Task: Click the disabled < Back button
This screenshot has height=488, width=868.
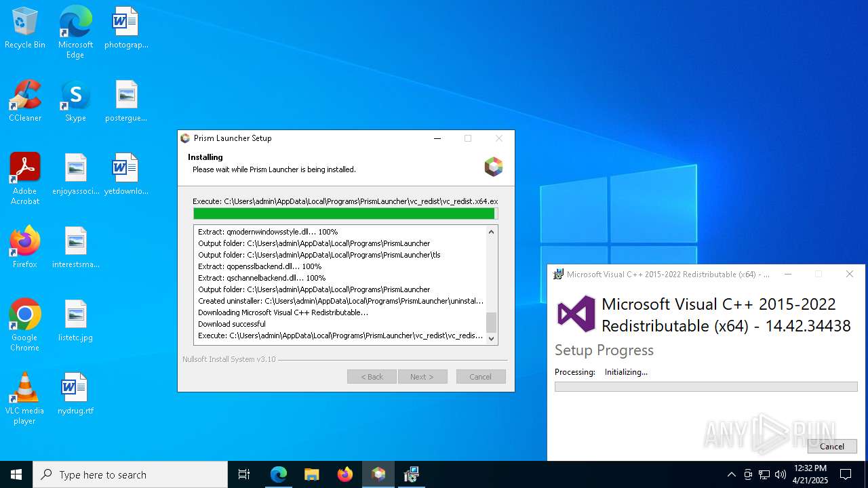Action: coord(372,377)
